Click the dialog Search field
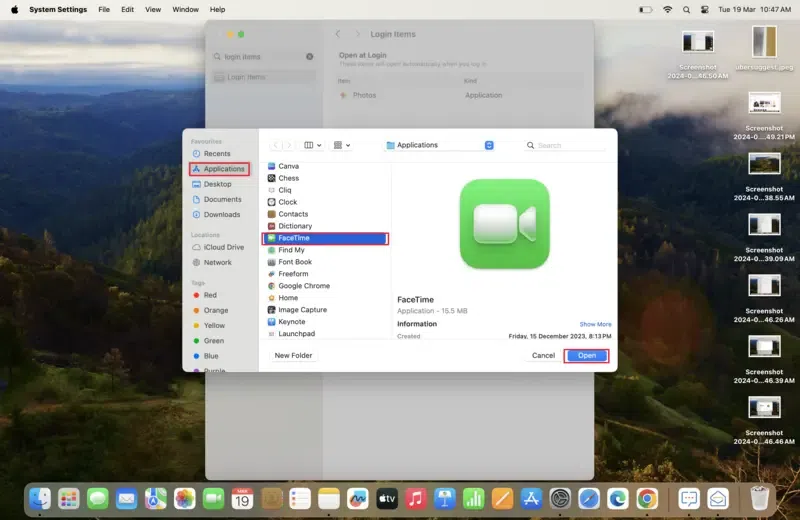The height and width of the screenshot is (520, 800). (565, 145)
